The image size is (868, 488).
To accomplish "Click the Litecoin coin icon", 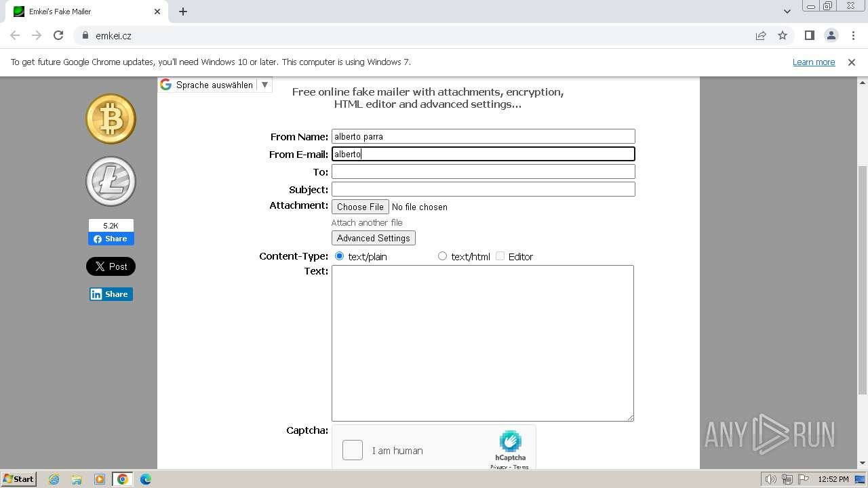I will [111, 181].
